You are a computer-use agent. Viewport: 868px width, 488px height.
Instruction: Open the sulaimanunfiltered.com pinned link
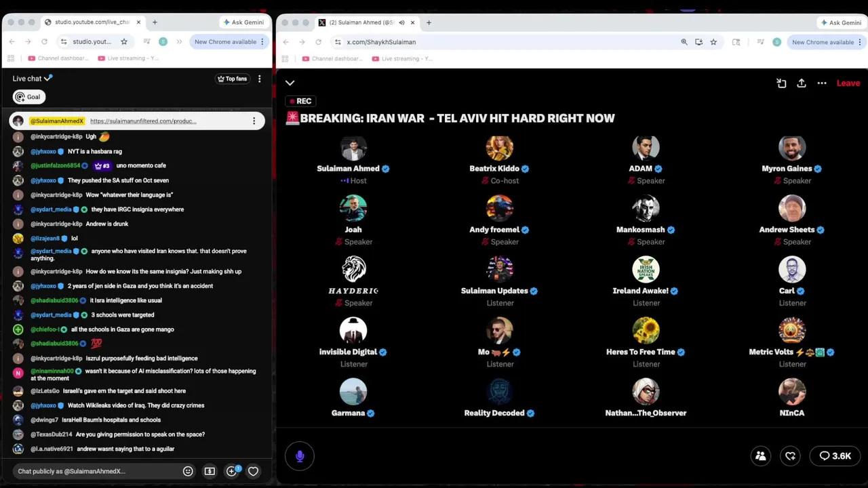[x=143, y=121]
